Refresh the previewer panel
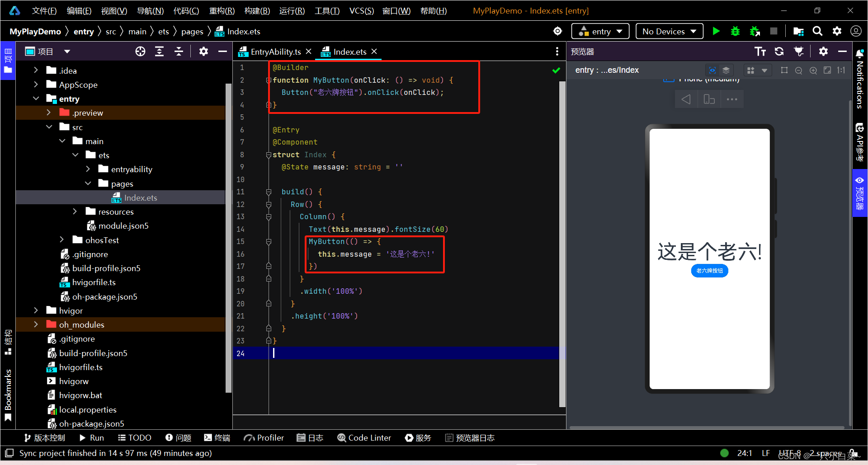The height and width of the screenshot is (465, 868). coord(779,52)
